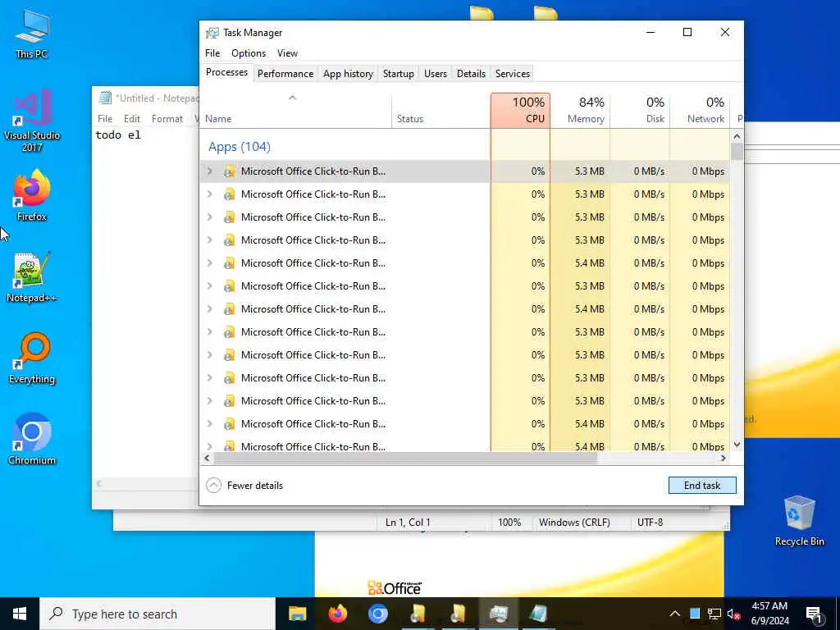Sort processes by Network column
This screenshot has width=840, height=630.
[701, 111]
